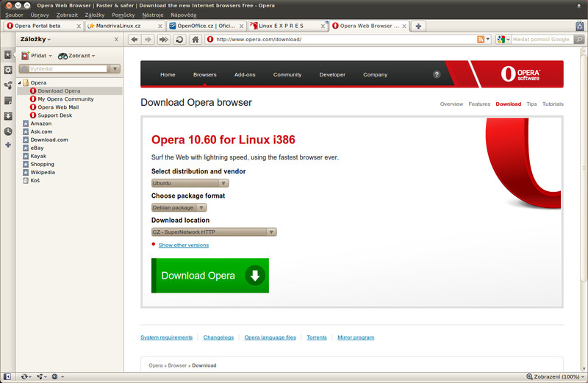Open the Tutorials page link
This screenshot has height=383, width=588.
[x=553, y=104]
